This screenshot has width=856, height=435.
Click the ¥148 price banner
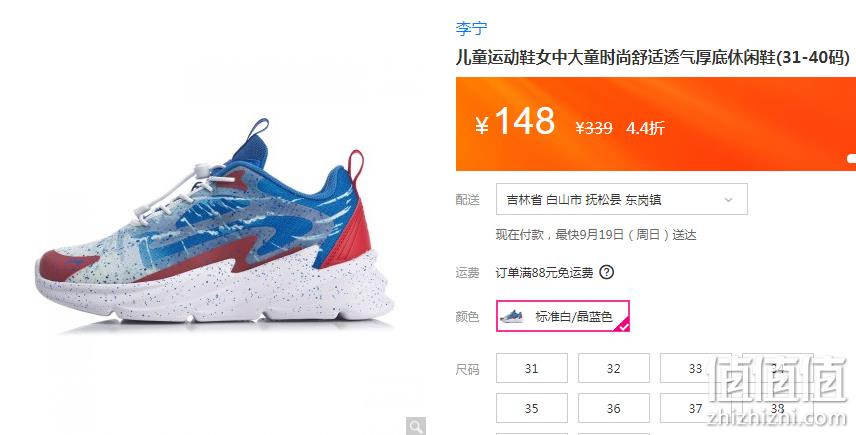(x=656, y=124)
